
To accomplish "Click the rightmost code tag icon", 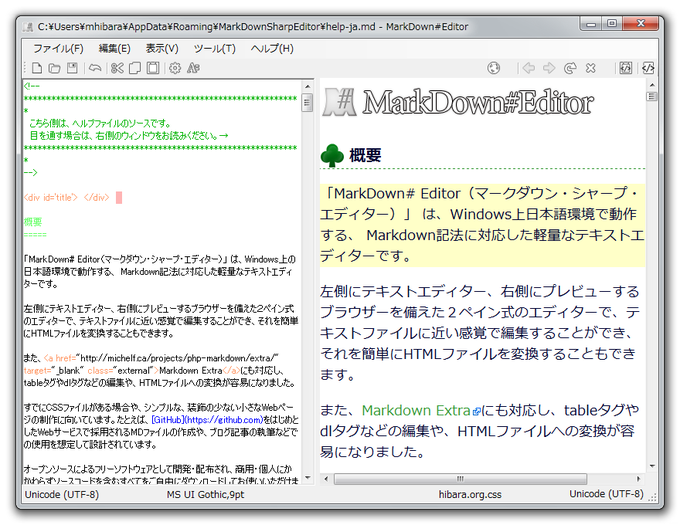I will 648,68.
